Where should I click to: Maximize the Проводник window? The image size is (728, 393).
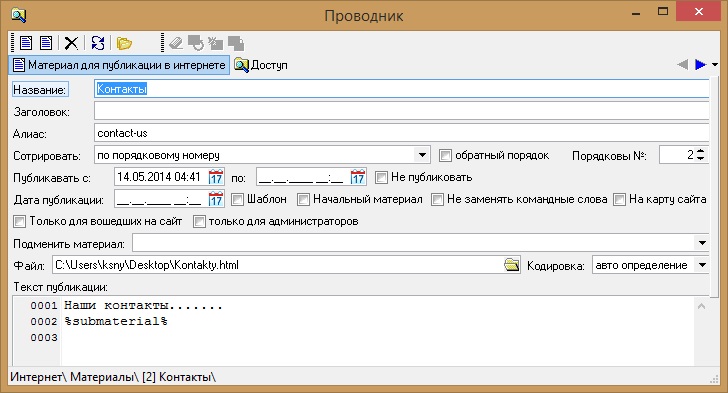coord(663,12)
